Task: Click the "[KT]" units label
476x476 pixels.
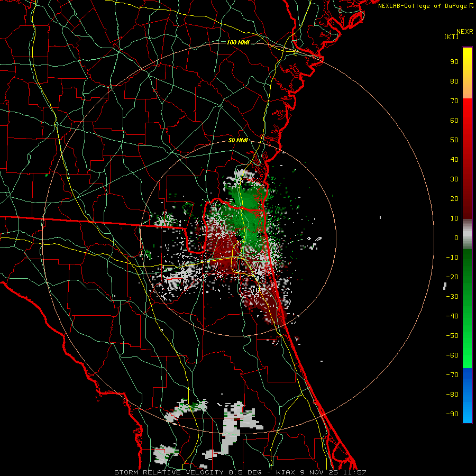Action: click(452, 36)
